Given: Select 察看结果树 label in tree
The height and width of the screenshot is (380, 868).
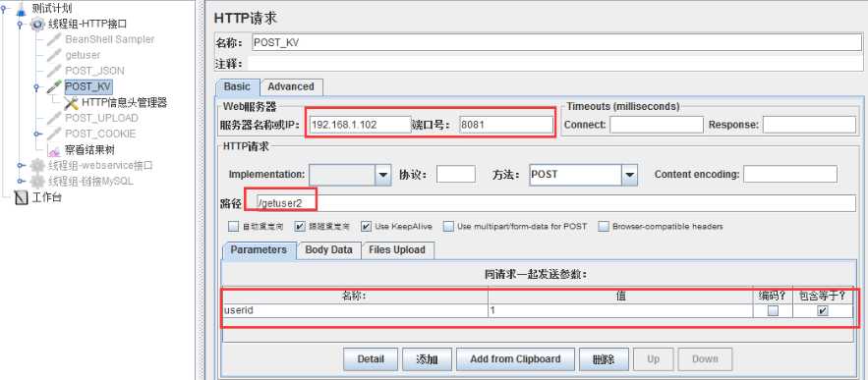Looking at the screenshot, I should point(89,150).
